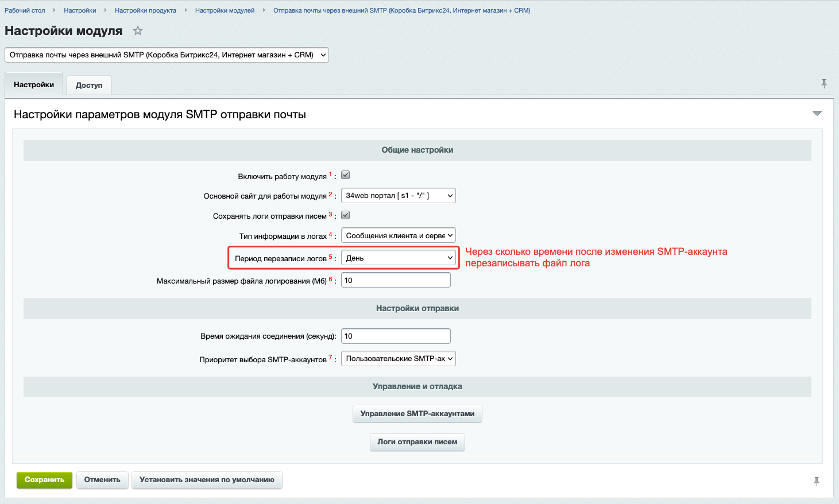The width and height of the screenshot is (839, 504).
Task: Go to 'Рабочий стол' breadcrumb
Action: (x=25, y=10)
